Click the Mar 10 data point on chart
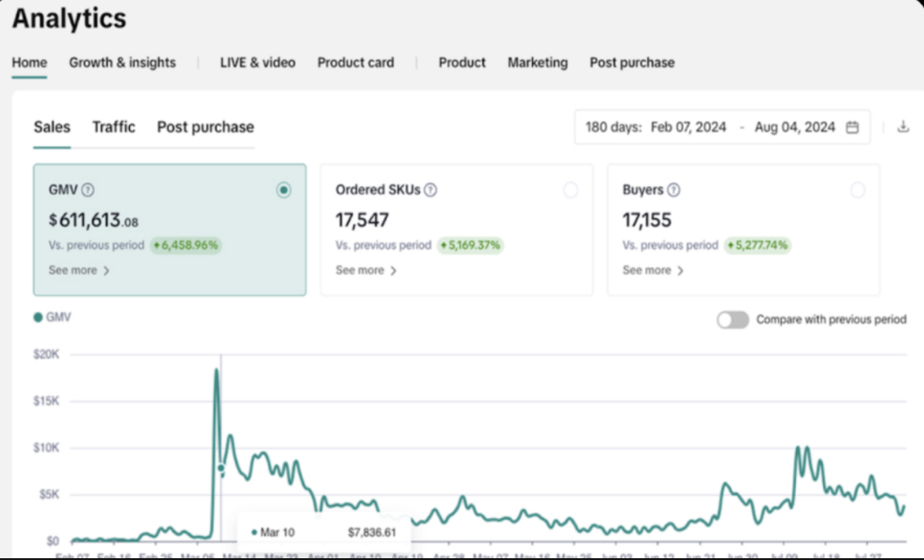Image resolution: width=924 pixels, height=560 pixels. tap(221, 468)
